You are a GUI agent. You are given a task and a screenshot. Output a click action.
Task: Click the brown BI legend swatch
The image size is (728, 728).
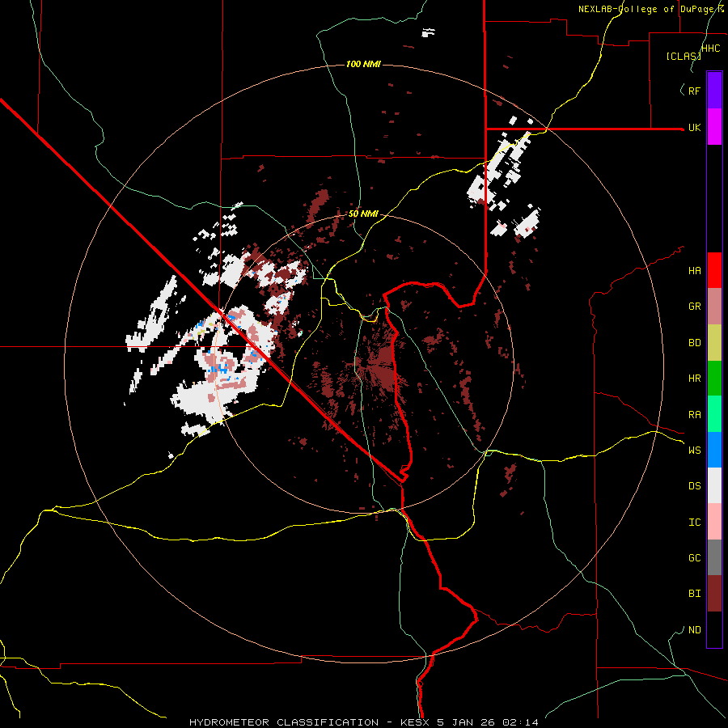714,594
